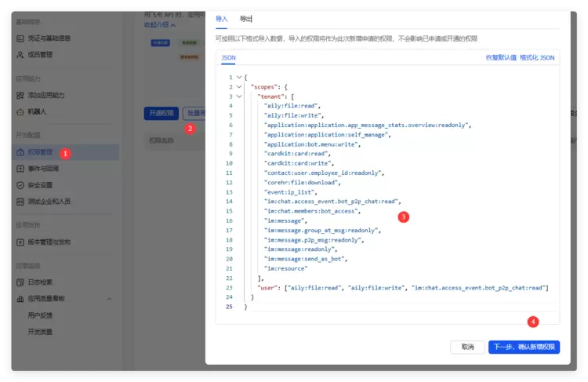Select the 机器人 robot icon
The height and width of the screenshot is (382, 588).
[20, 111]
